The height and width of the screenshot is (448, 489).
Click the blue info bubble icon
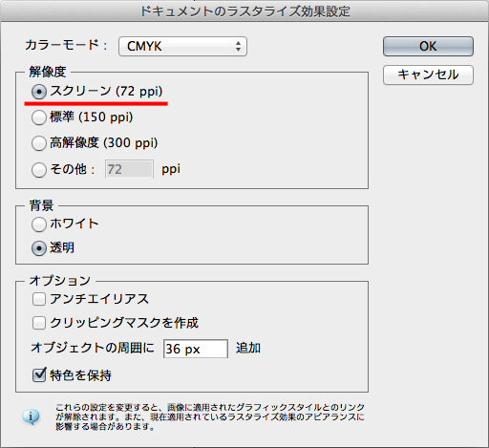coord(31,416)
